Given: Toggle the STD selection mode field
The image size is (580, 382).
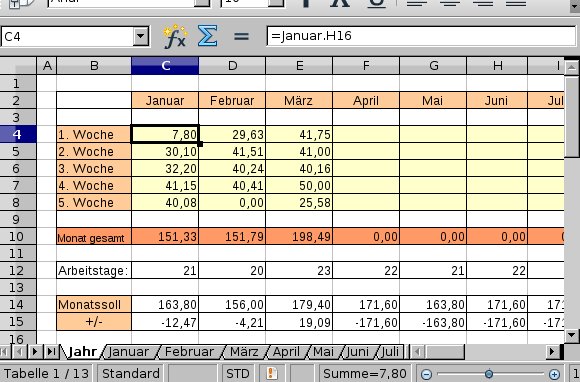Looking at the screenshot, I should point(237,373).
